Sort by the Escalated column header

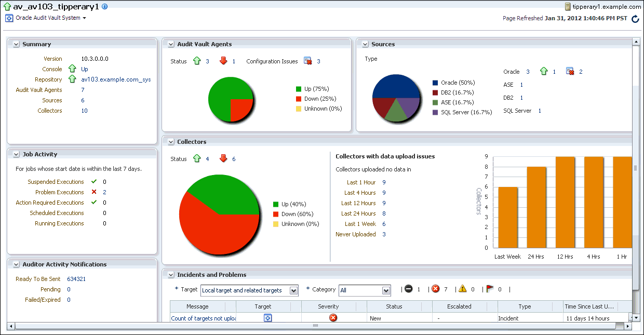(x=459, y=306)
